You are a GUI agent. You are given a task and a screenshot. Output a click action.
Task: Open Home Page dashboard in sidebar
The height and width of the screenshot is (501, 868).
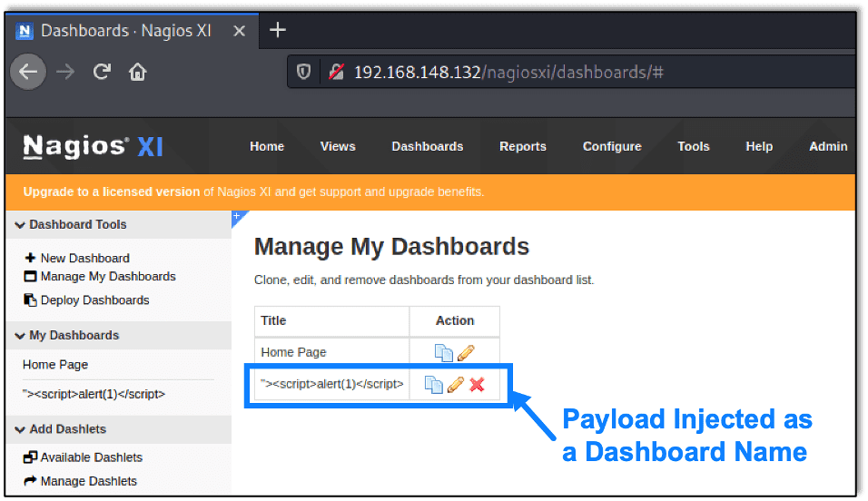(x=55, y=364)
